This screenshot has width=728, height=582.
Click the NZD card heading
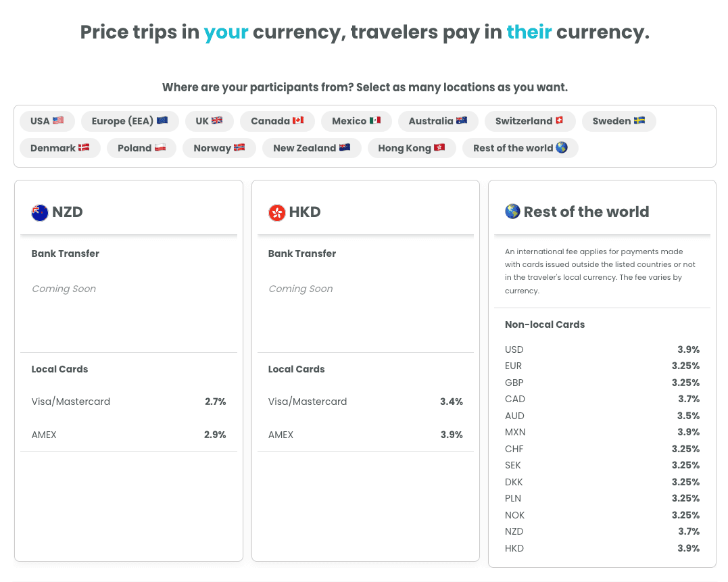point(68,212)
